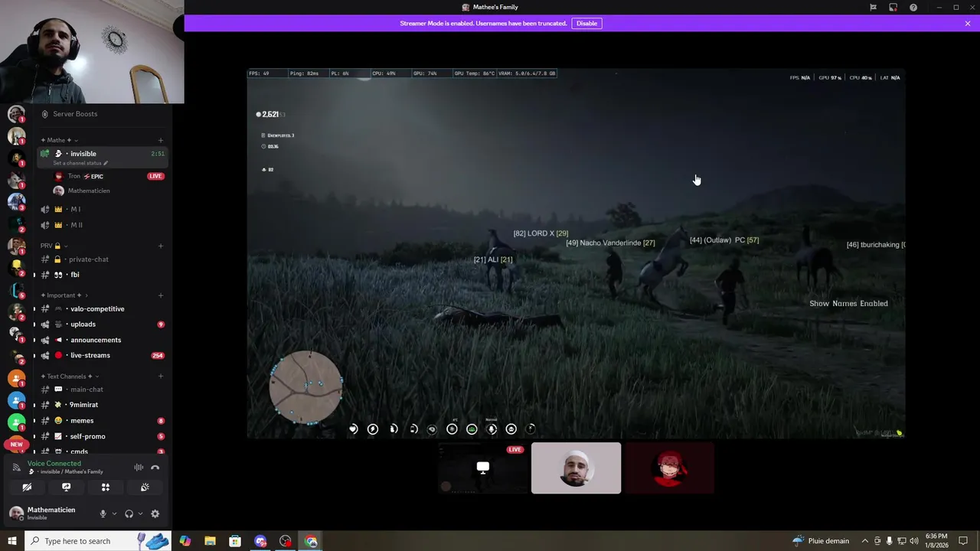Open the uploads channel
Screen dimensions: 980x551
[102, 324]
